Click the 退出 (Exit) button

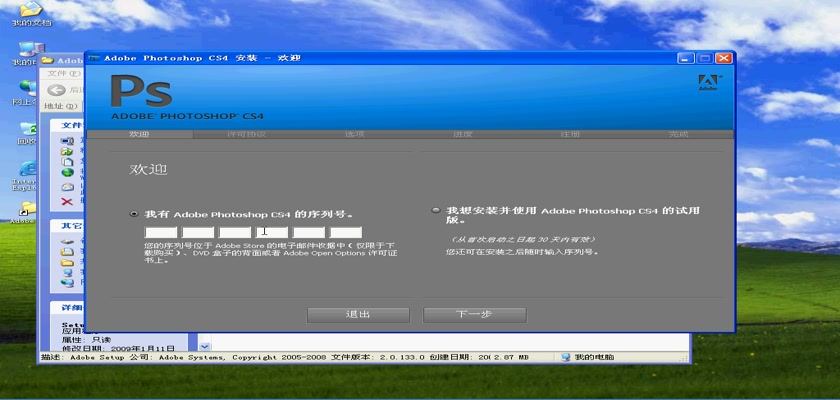[x=358, y=315]
